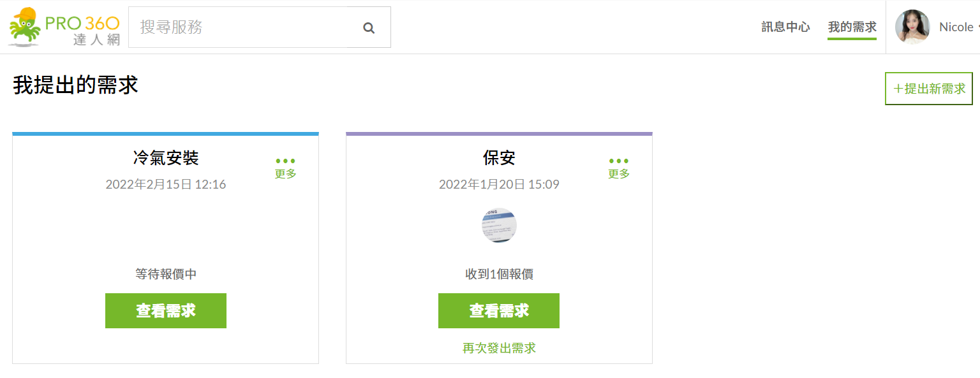Go to the 我的需求 tab
The height and width of the screenshot is (378, 980).
pyautogui.click(x=852, y=27)
